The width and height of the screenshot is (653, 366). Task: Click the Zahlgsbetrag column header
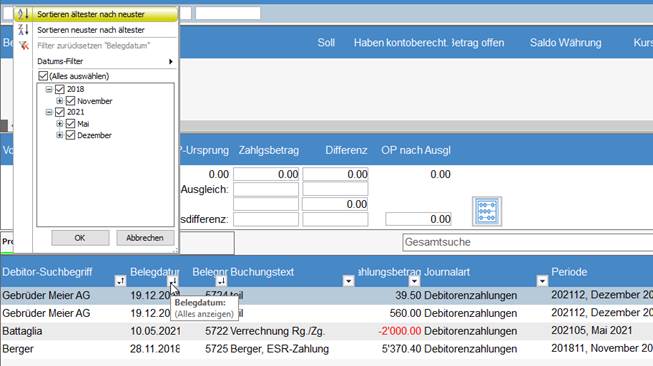click(269, 150)
